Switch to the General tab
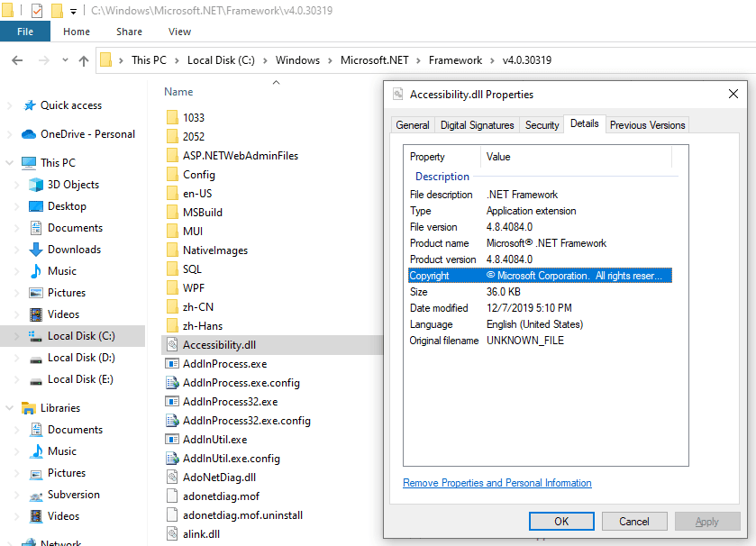Screen dimensions: 756x546 [x=412, y=125]
